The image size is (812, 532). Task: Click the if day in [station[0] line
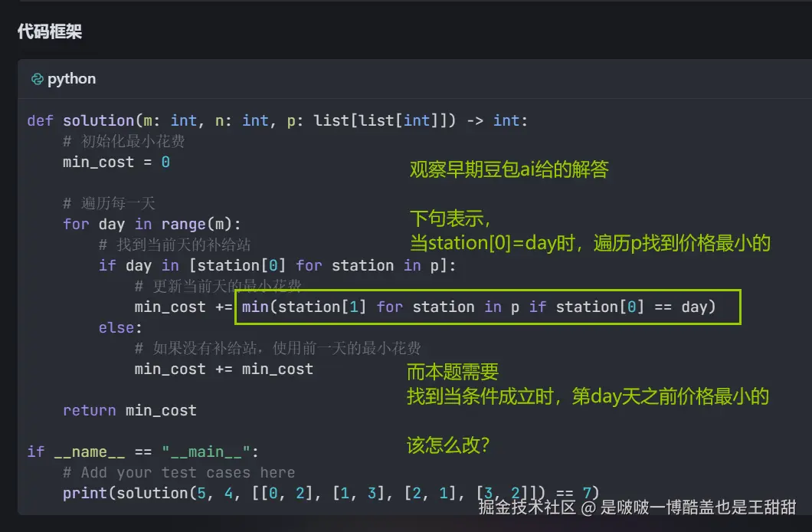[x=277, y=266]
